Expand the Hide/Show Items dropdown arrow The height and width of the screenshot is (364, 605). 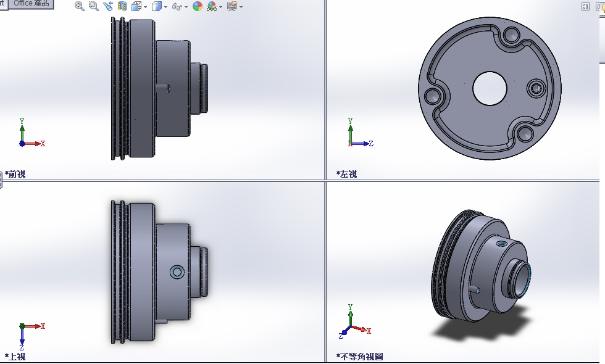click(x=186, y=7)
